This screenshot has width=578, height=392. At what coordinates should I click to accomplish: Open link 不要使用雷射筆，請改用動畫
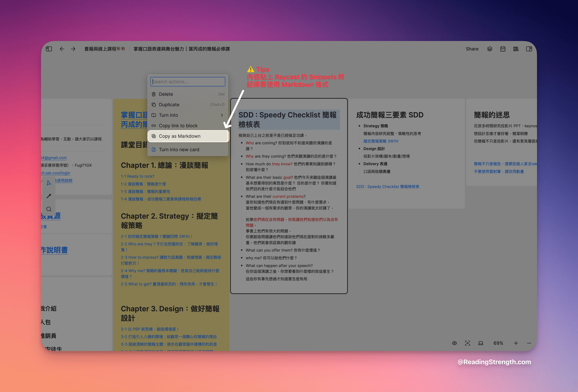[499, 171]
